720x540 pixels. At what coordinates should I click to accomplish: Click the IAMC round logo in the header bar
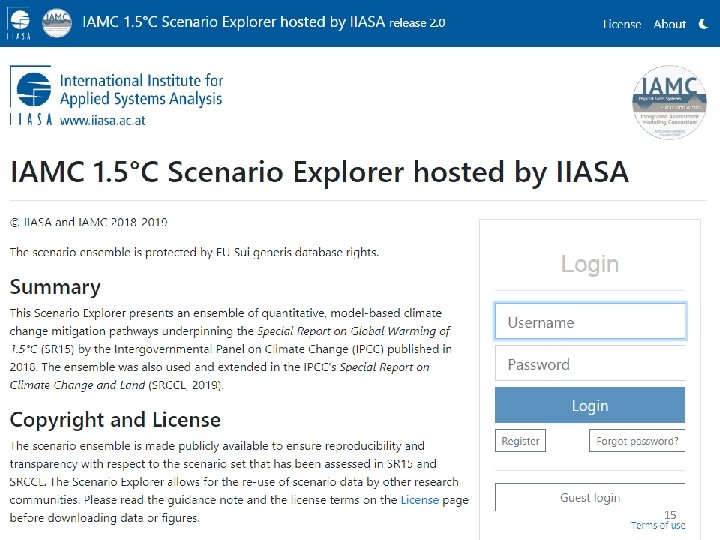point(56,22)
